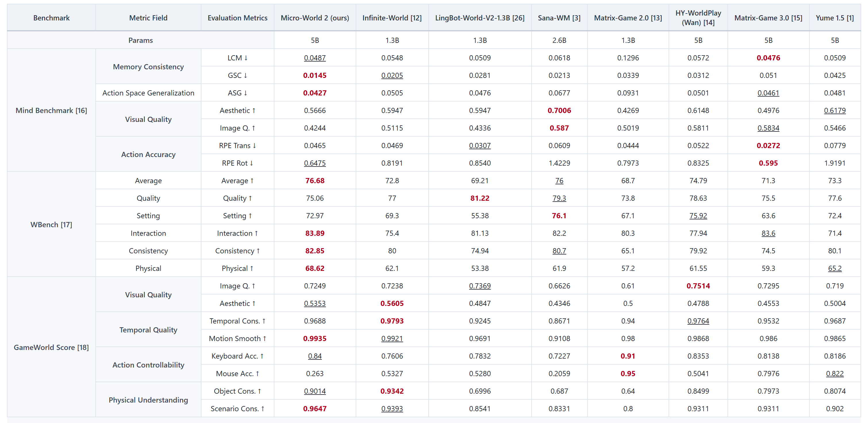
Task: Select the Micro-World 2 (ours) column header
Action: [315, 18]
